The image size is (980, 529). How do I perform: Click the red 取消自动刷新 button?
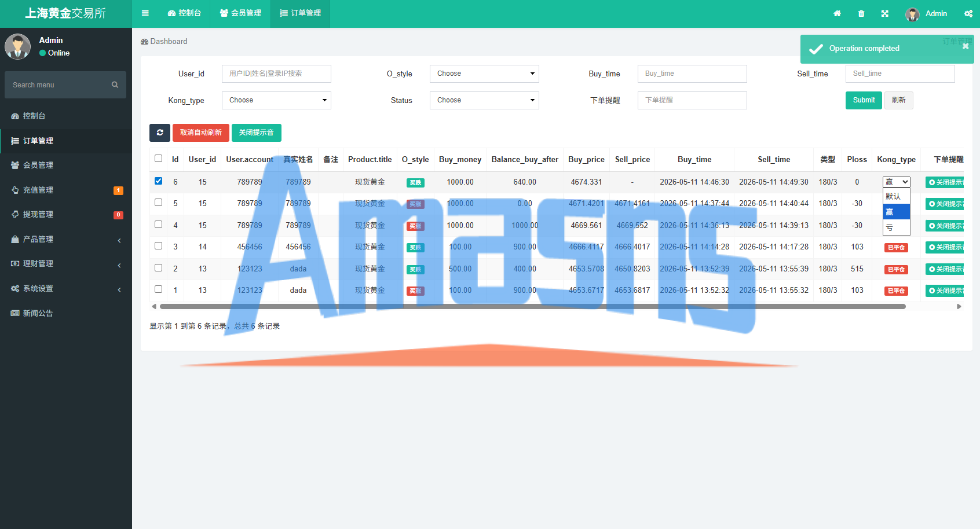201,133
